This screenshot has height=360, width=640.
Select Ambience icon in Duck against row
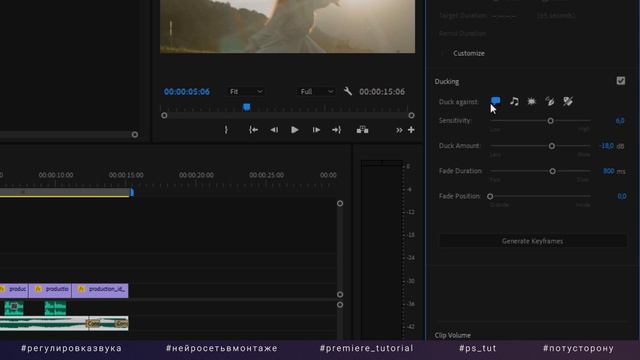pos(550,101)
